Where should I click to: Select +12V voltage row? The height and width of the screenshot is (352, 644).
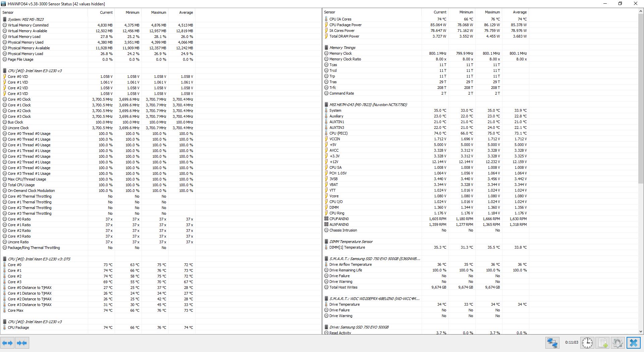point(426,162)
